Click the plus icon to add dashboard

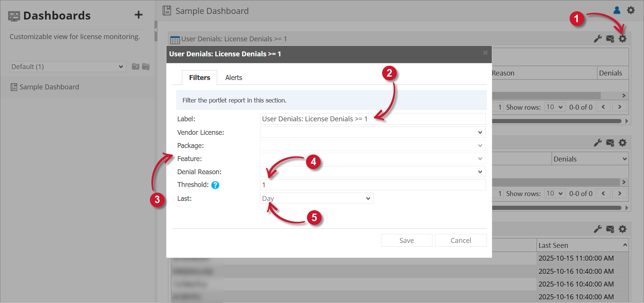tap(139, 15)
